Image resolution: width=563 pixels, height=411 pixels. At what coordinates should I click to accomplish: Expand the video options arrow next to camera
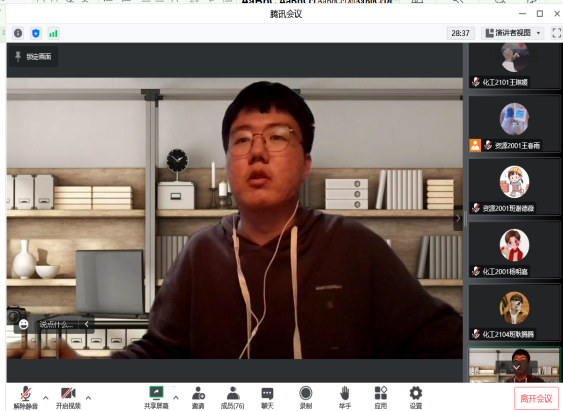(88, 397)
